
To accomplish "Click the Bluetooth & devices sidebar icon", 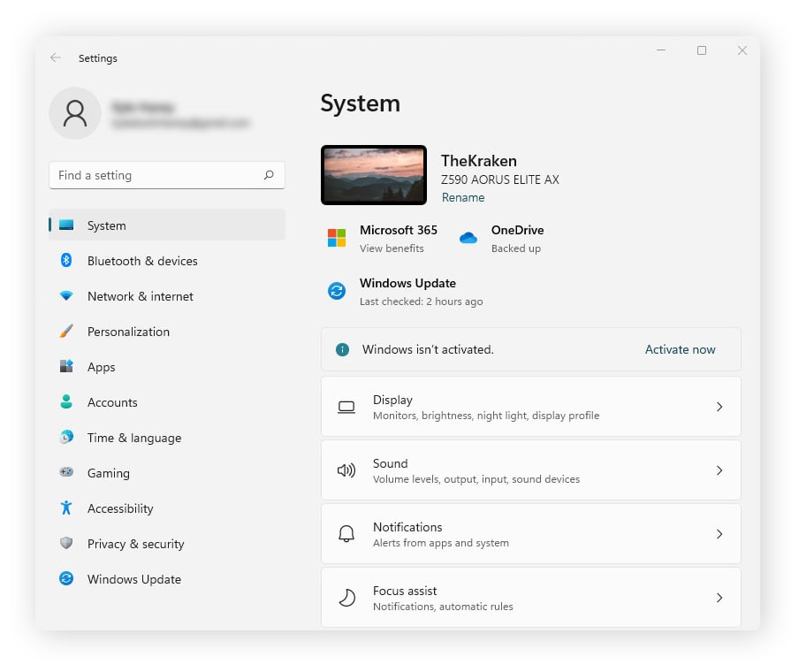I will [x=66, y=261].
